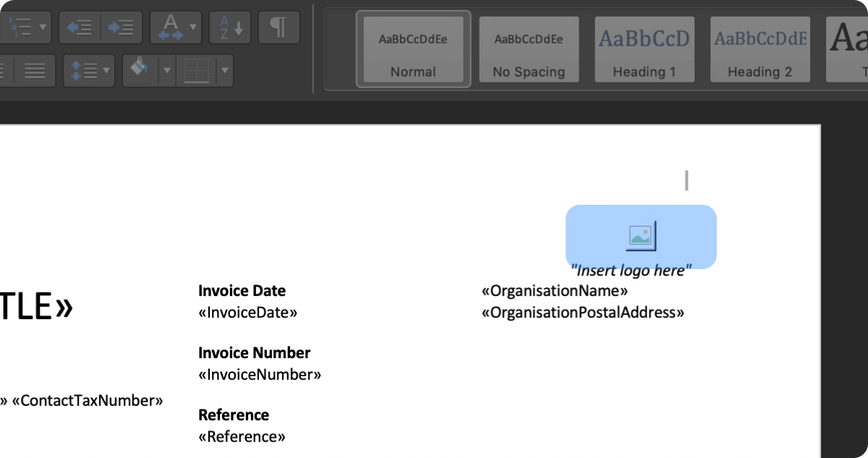The width and height of the screenshot is (868, 458).
Task: Click the «ContactTaxNumber» merge field
Action: [88, 401]
